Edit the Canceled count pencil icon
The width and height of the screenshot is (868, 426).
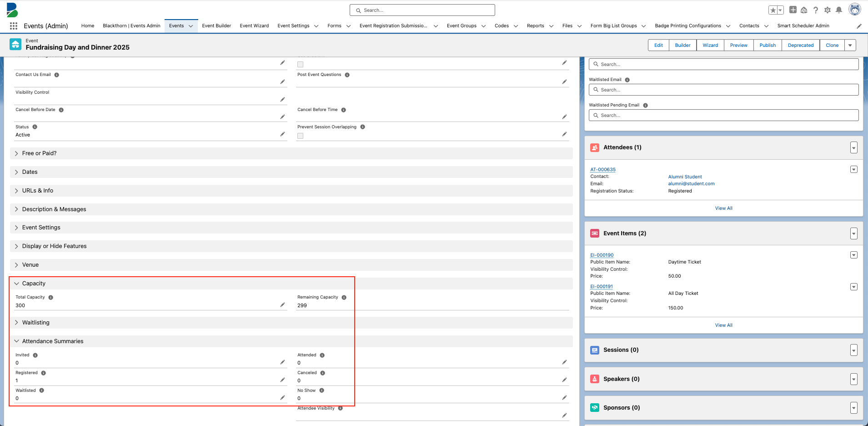click(564, 380)
